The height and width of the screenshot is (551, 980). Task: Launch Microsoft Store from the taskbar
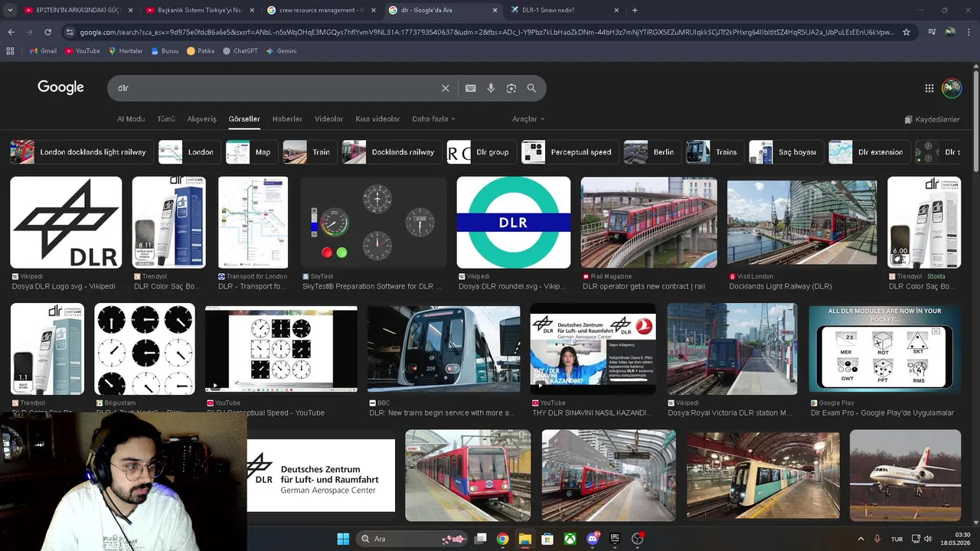tap(547, 539)
